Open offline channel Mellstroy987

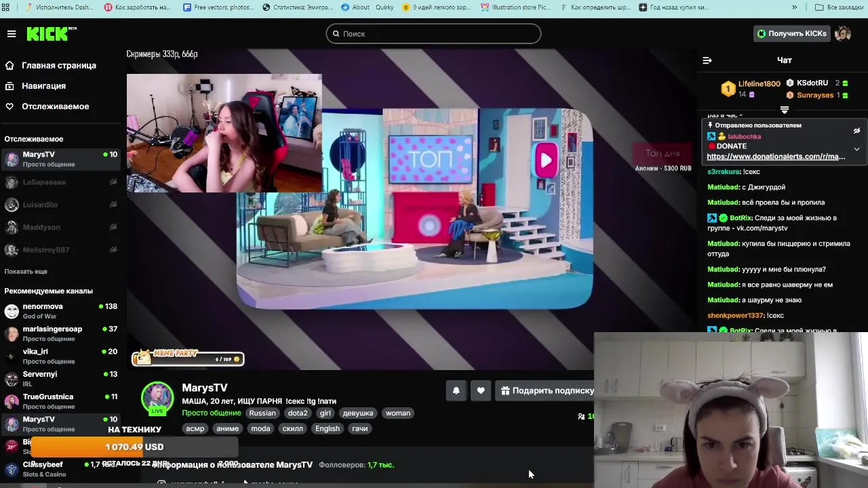coord(61,250)
